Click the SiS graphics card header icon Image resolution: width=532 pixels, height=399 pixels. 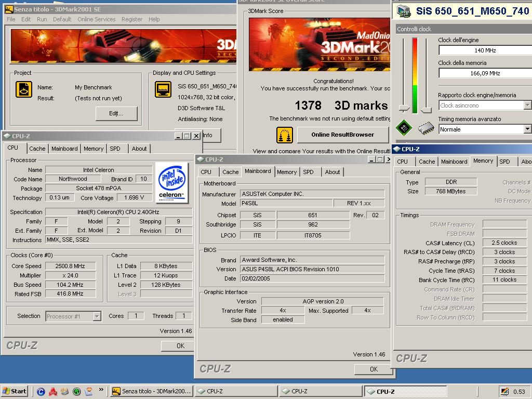pyautogui.click(x=404, y=11)
